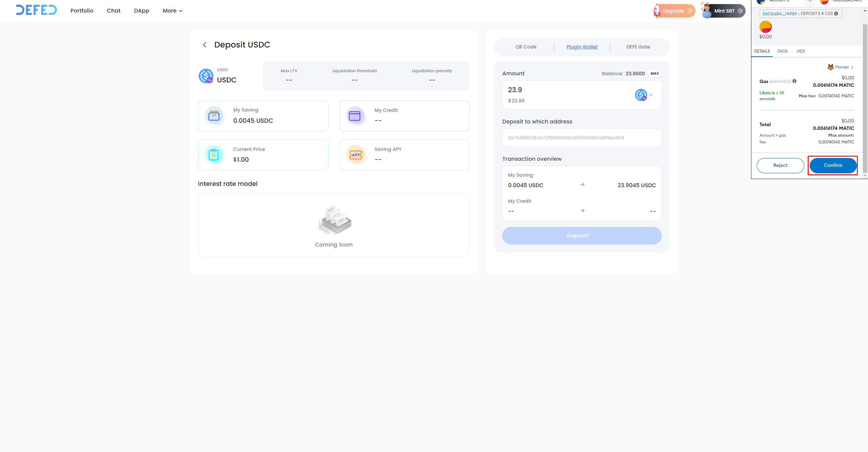Click the My Saving wallet icon

(214, 116)
